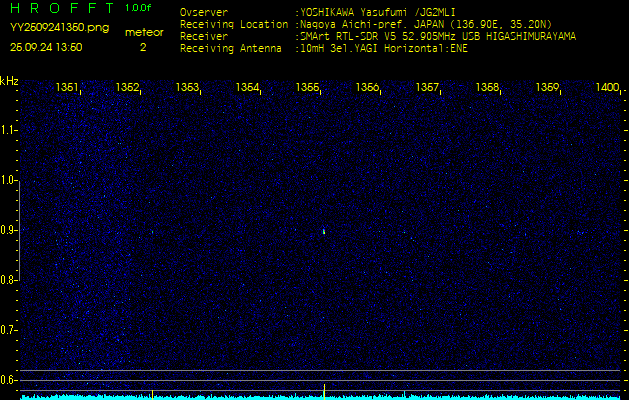
Task: Select the 1355 time tick label
Action: [308, 88]
